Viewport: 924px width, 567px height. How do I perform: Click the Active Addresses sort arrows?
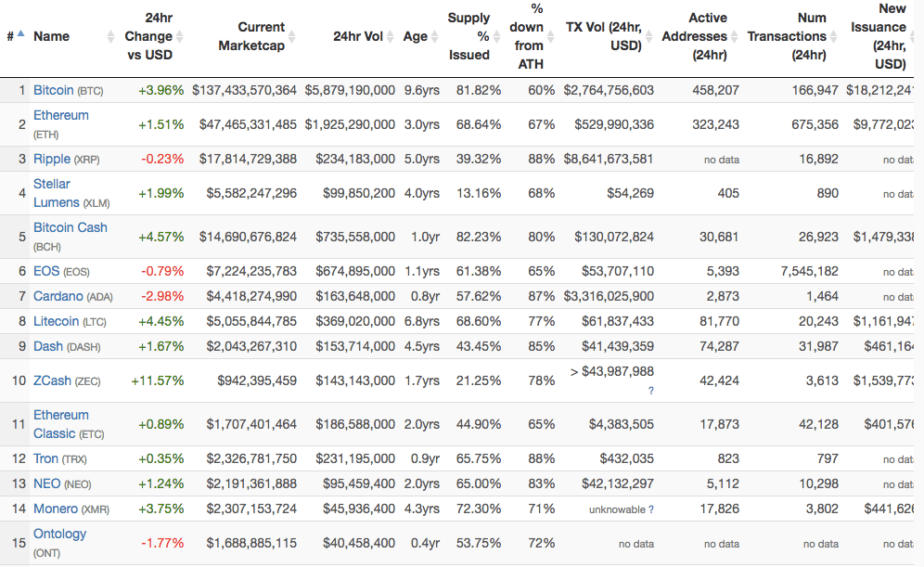coord(734,36)
